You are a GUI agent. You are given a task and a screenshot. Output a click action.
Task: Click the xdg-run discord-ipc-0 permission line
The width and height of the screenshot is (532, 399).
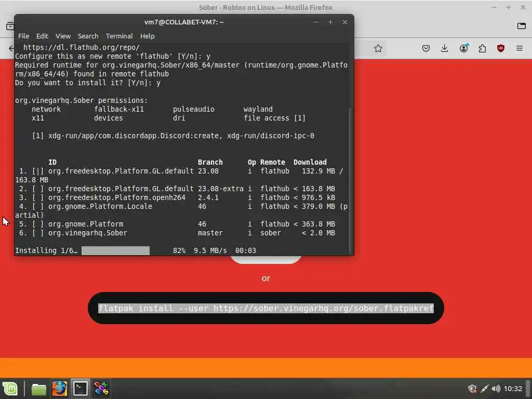173,136
